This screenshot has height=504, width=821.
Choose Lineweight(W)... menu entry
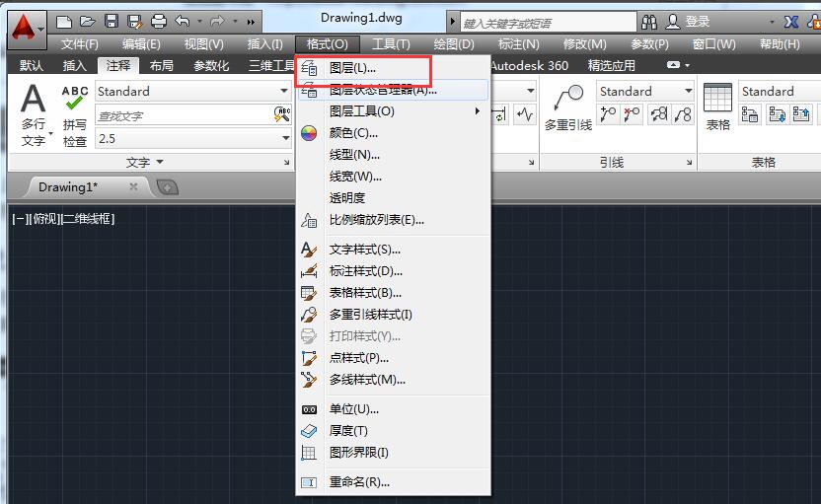(x=393, y=177)
